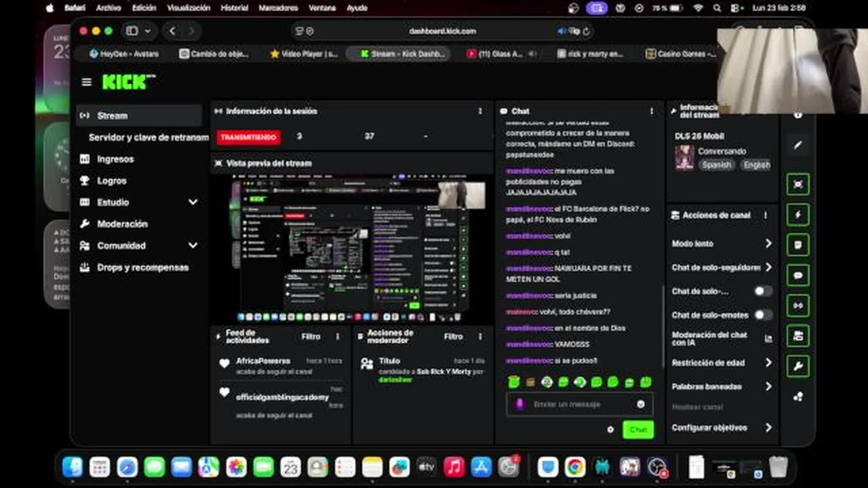Viewport: 868px width, 488px height.
Task: Open Chat de solo-seguidores settings
Action: (722, 267)
